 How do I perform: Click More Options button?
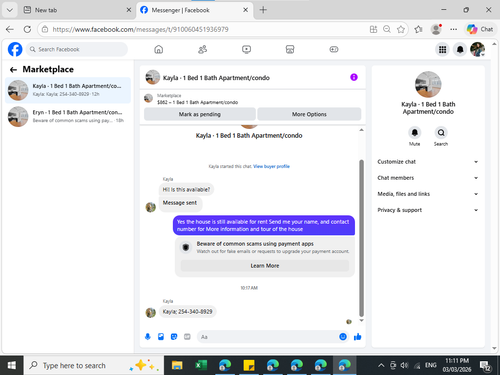pos(309,114)
